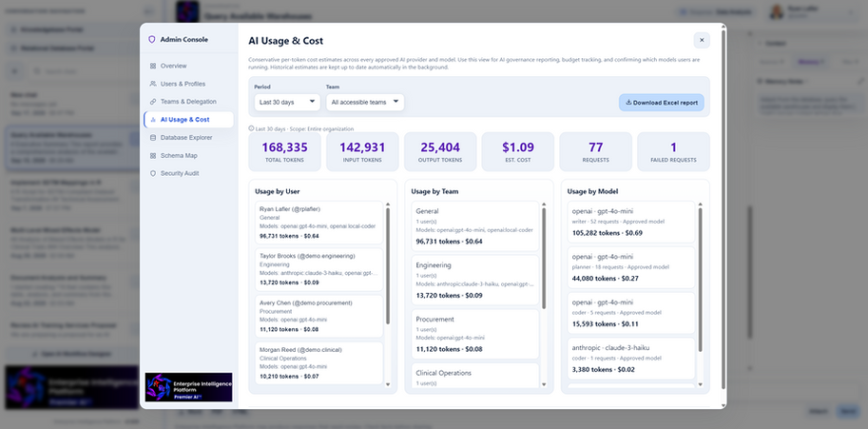Viewport: 868px width, 429px height.
Task: Click the Schema Map grid icon
Action: (153, 156)
